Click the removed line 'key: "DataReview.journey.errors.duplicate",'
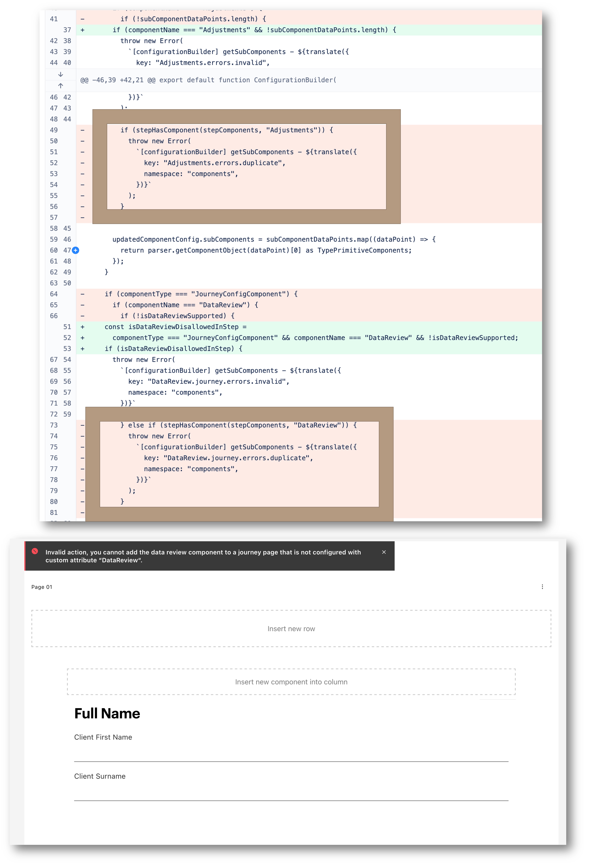The image size is (592, 868). 228,458
